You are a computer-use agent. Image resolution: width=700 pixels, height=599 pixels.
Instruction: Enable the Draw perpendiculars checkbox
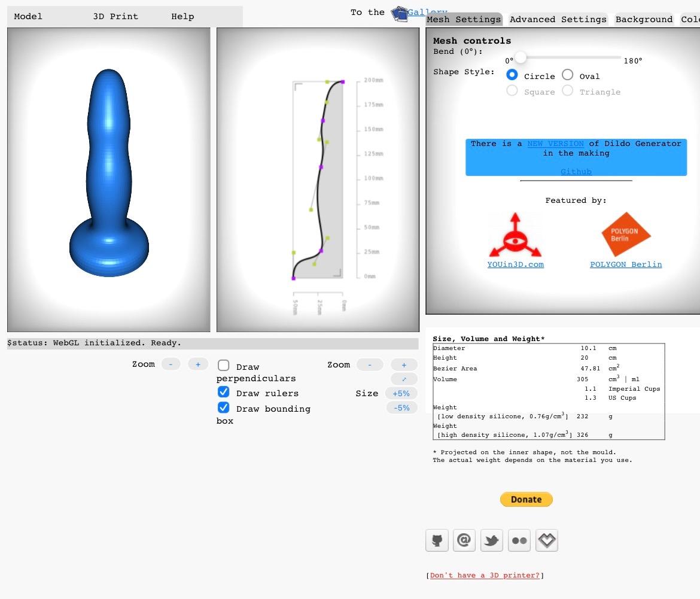coord(224,366)
